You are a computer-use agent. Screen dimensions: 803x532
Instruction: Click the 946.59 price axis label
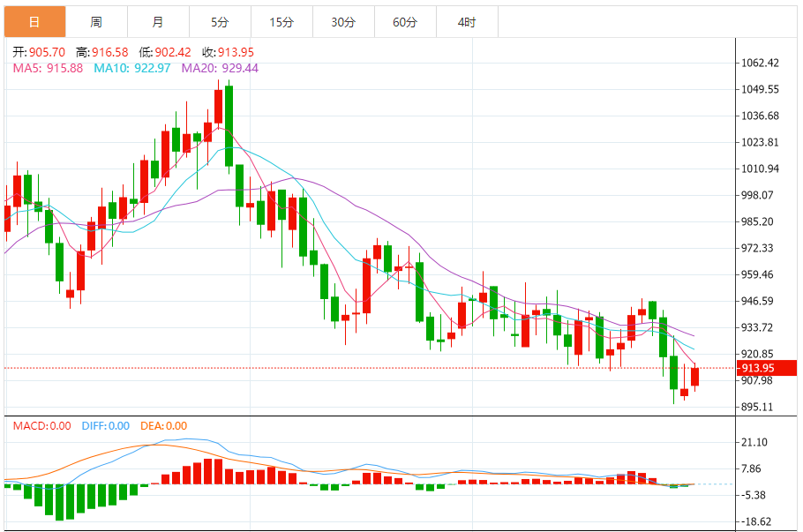(757, 301)
